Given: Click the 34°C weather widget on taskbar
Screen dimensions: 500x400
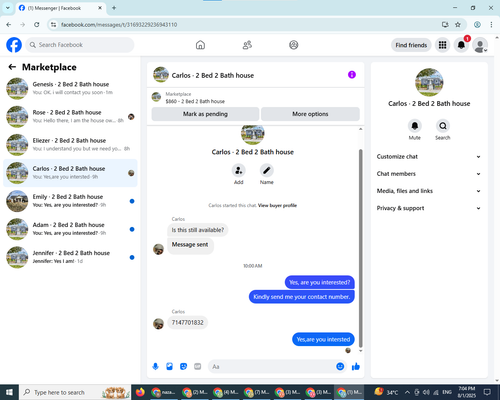Looking at the screenshot, I should 387,392.
